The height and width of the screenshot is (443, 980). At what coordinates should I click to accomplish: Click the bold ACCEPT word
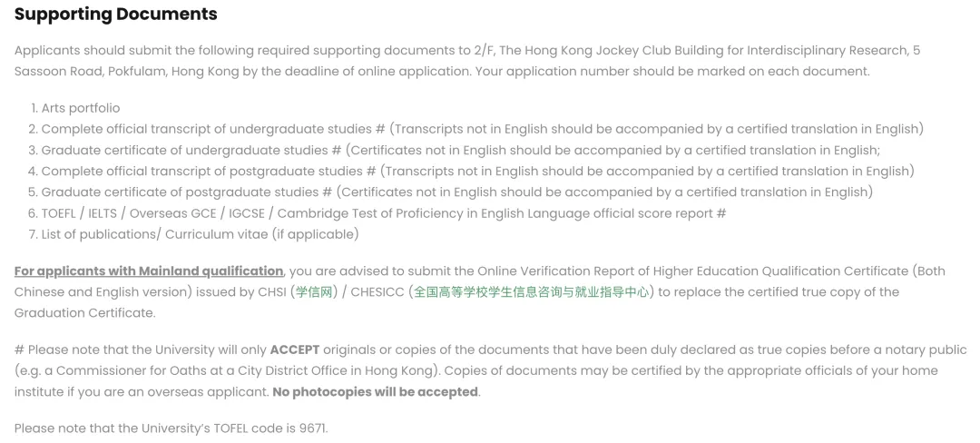click(294, 349)
